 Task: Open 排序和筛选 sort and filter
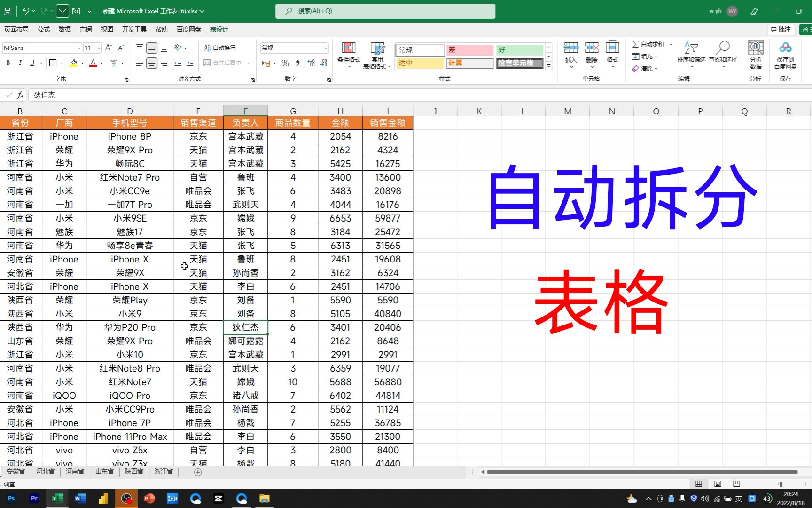point(691,55)
